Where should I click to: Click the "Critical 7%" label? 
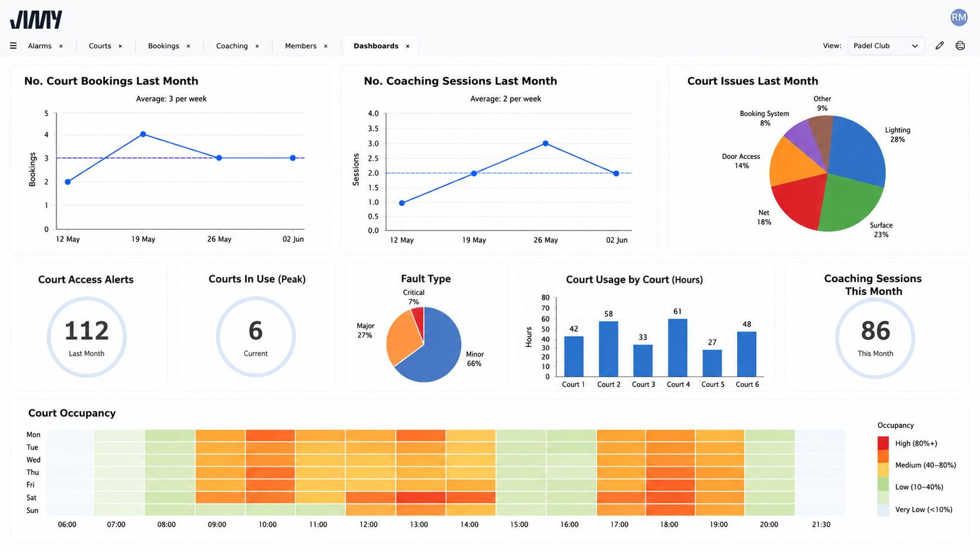click(414, 297)
